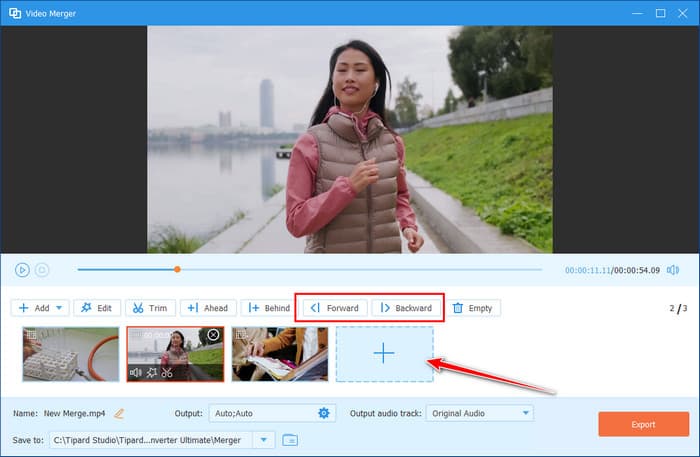This screenshot has width=700, height=457.
Task: Click the Save to path field
Action: [151, 440]
